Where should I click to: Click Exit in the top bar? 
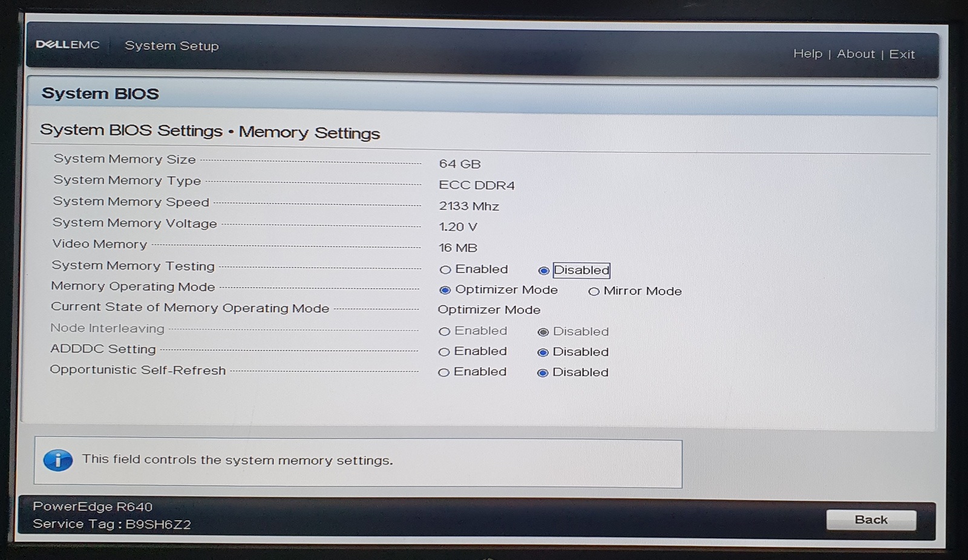[901, 54]
